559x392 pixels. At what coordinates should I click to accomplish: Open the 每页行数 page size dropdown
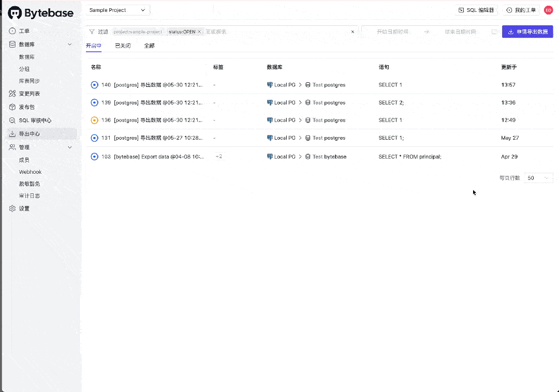(538, 178)
